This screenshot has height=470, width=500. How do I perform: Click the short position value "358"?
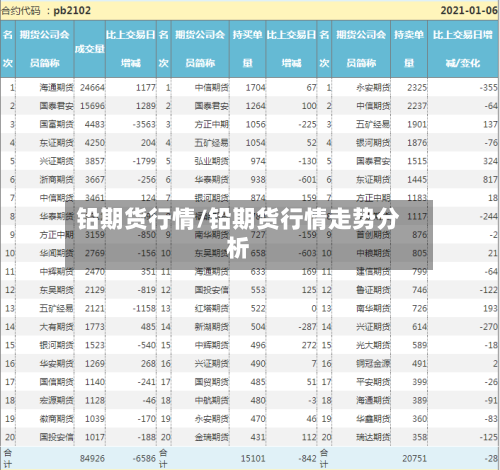(419, 437)
